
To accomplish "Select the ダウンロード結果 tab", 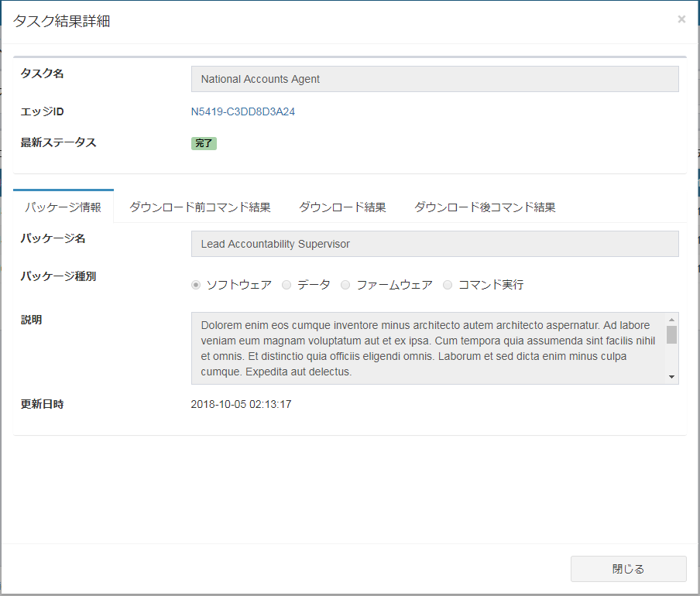I will [342, 207].
